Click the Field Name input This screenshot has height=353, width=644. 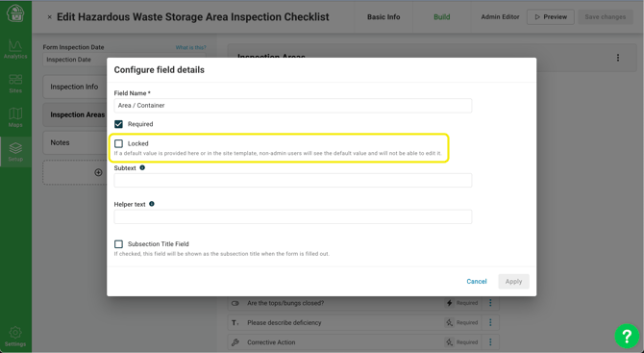coord(293,106)
